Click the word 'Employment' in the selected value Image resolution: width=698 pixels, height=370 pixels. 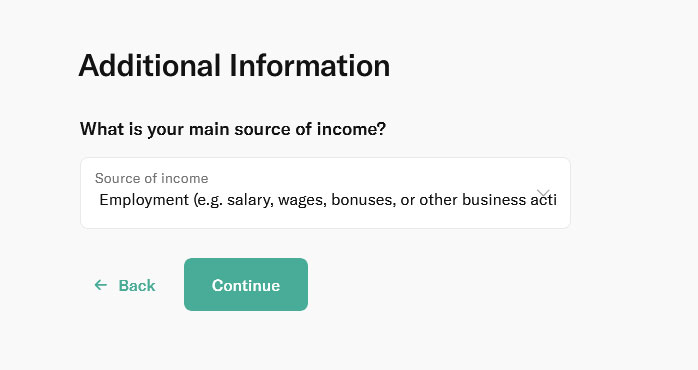click(144, 200)
